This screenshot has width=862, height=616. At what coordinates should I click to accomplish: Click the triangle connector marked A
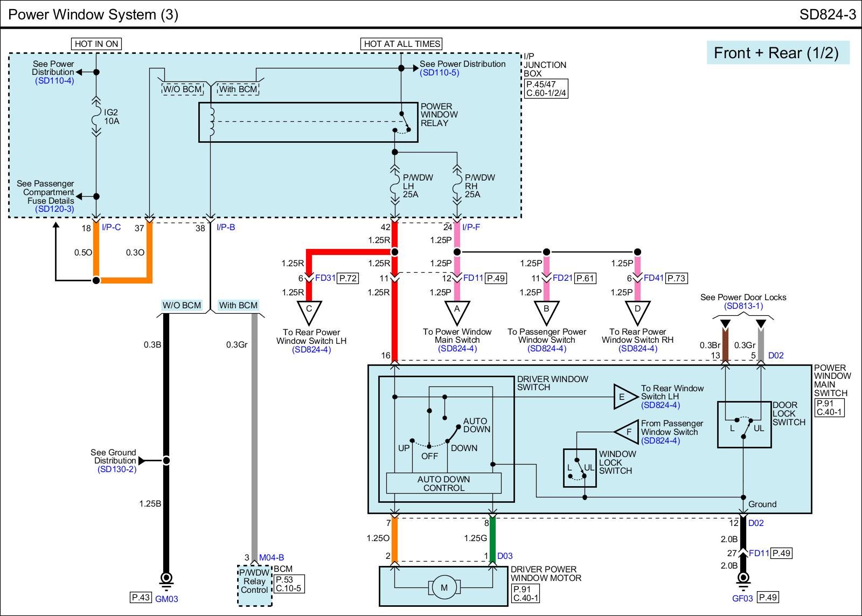tap(457, 311)
